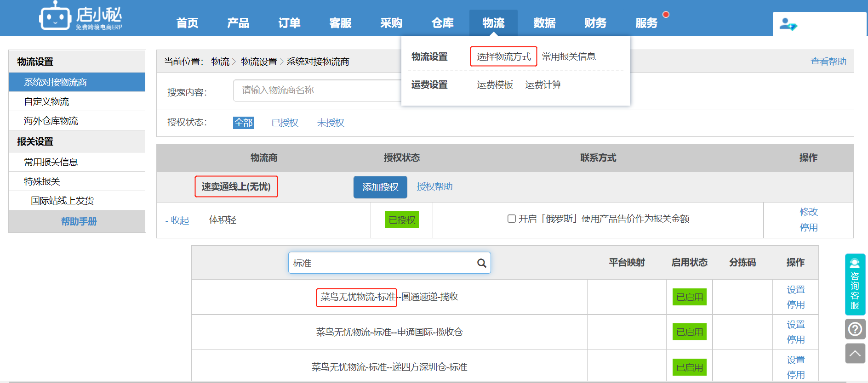Image resolution: width=868 pixels, height=383 pixels.
Task: Focus the 请输入物流商名称 search field
Action: coord(317,90)
